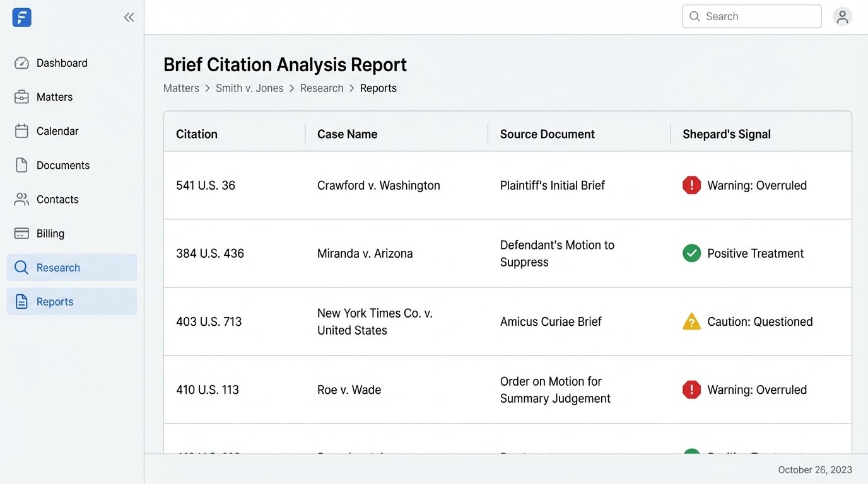Click the Caution: Questioned warning triangle for New York Times
Image resolution: width=868 pixels, height=484 pixels.
point(691,321)
